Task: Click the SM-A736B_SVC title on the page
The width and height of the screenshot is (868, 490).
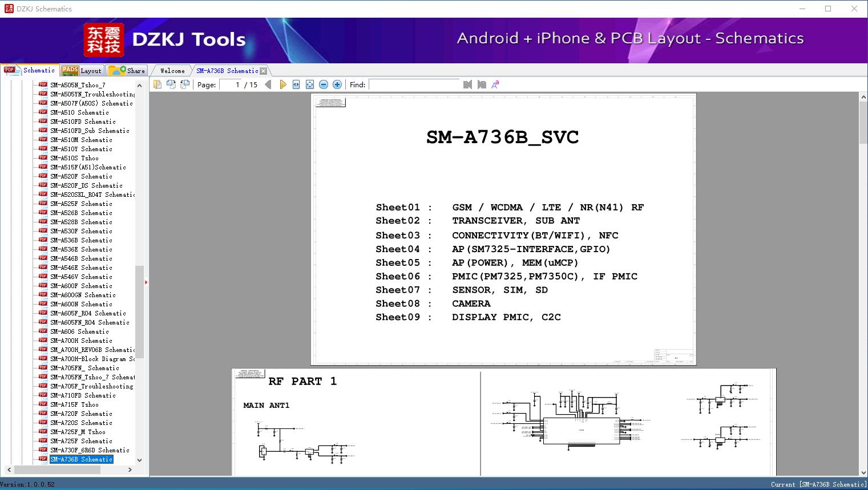Action: pyautogui.click(x=503, y=137)
